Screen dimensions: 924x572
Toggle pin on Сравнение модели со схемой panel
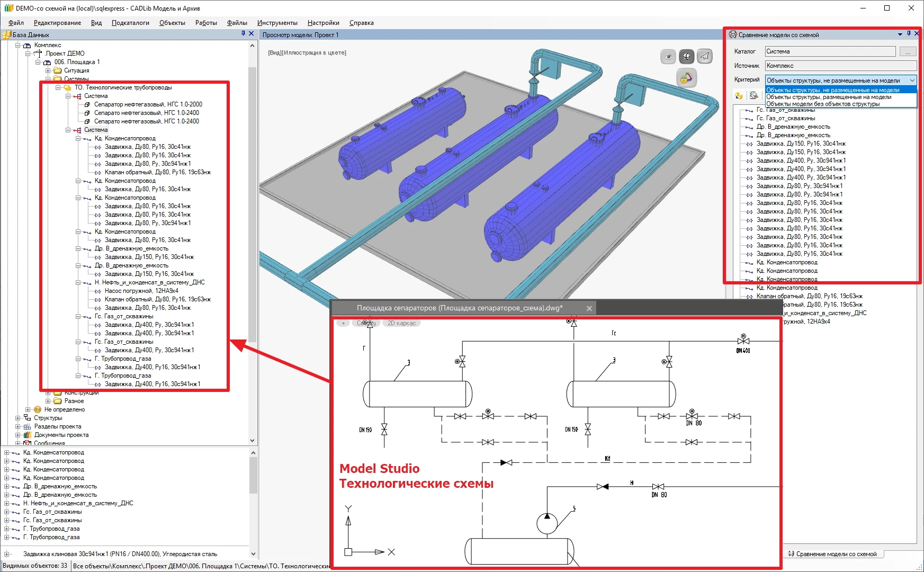909,34
